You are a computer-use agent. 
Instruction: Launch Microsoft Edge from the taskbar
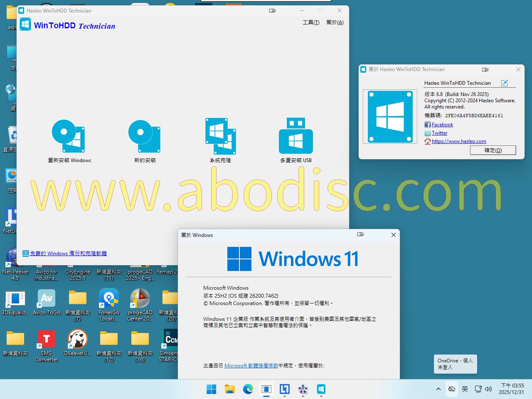248,389
